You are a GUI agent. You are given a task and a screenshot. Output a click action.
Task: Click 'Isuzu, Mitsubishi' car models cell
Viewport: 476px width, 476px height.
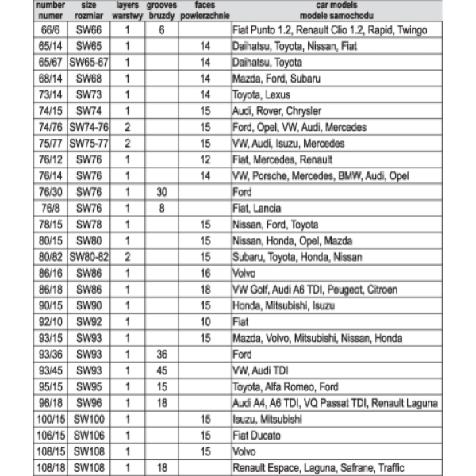coord(337,419)
